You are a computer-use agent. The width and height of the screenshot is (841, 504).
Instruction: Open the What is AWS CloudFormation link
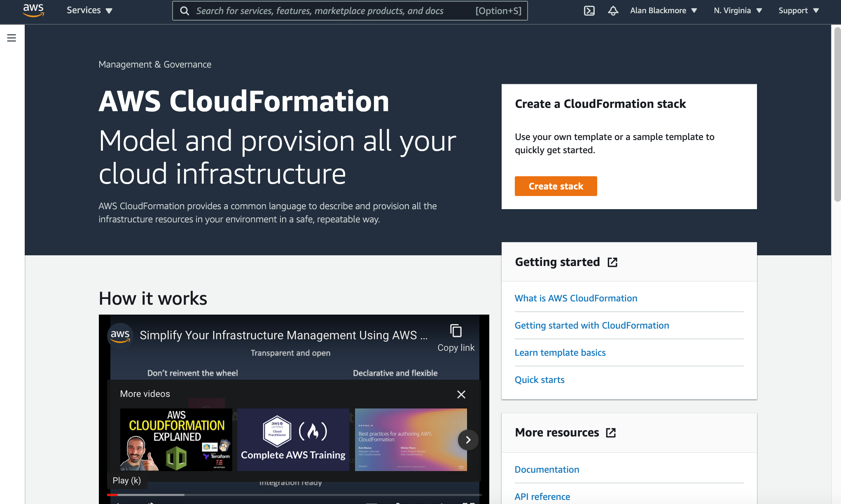pyautogui.click(x=576, y=298)
